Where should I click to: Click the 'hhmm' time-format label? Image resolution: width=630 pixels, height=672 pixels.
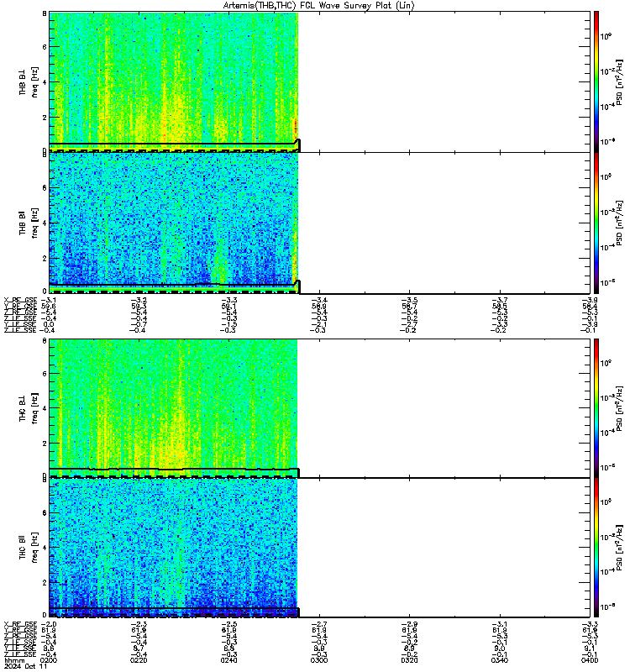pos(14,660)
